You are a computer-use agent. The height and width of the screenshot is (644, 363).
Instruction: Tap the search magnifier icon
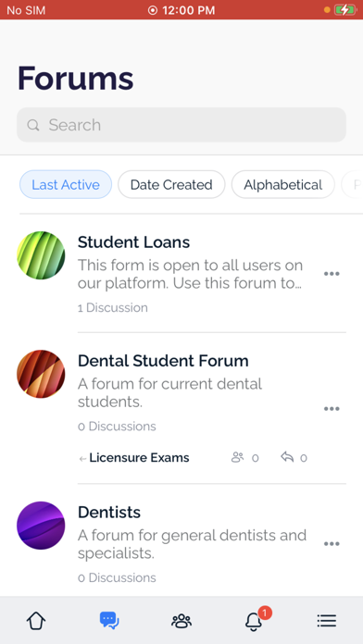tap(33, 125)
